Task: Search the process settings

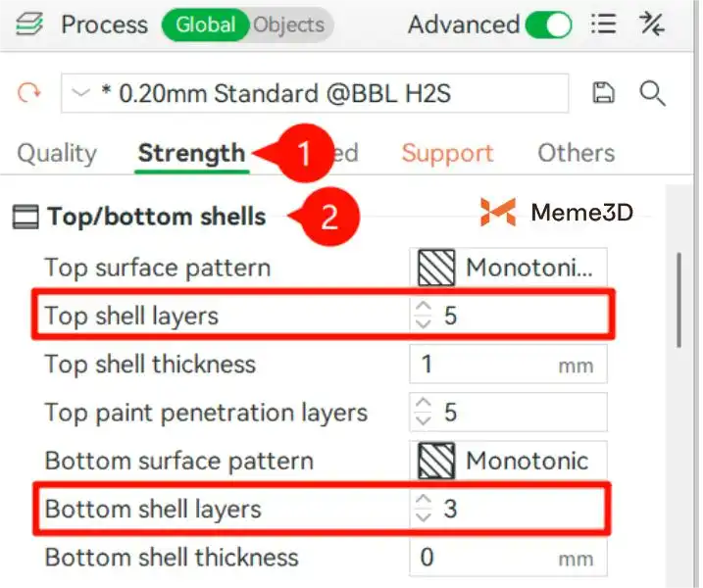Action: click(652, 93)
